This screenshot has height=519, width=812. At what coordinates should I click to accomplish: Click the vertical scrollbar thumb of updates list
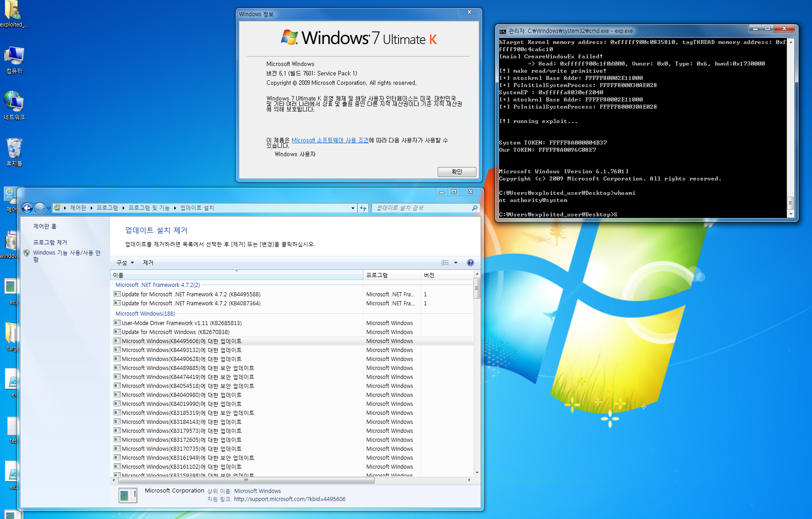click(477, 289)
